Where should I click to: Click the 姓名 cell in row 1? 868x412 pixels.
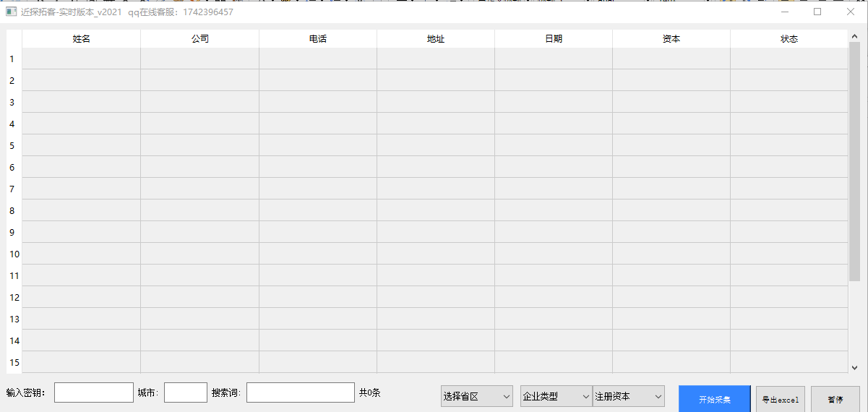82,59
